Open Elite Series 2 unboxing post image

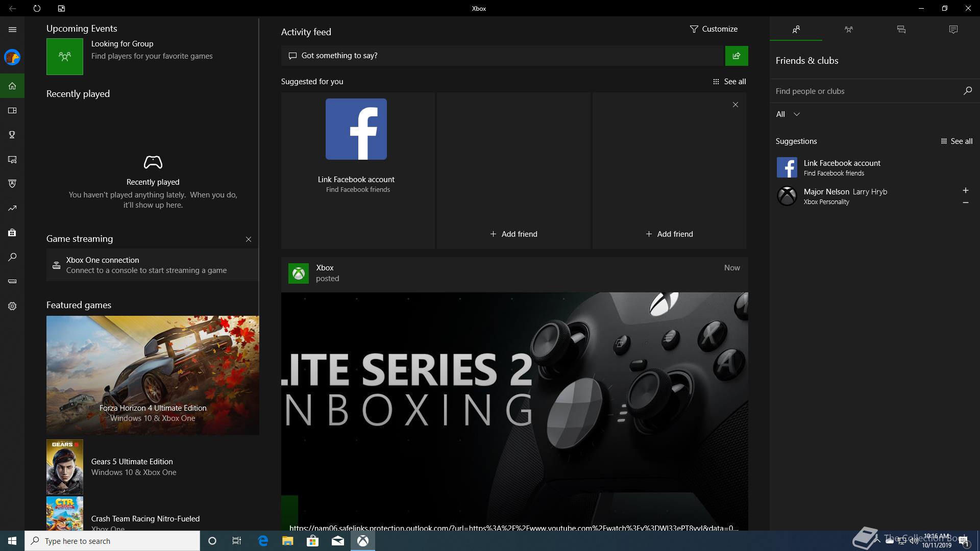(514, 411)
